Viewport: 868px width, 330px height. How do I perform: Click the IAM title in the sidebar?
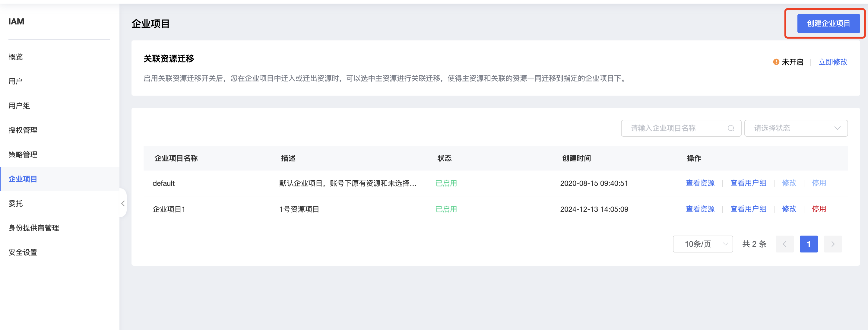[16, 22]
